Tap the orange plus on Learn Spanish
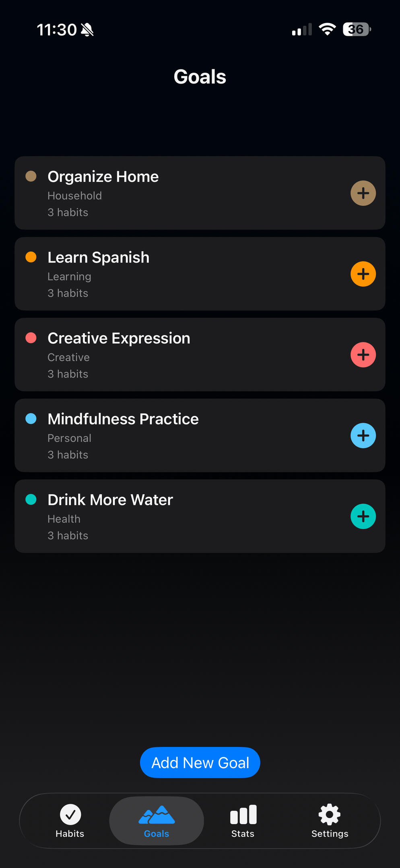This screenshot has width=400, height=868. pos(363,274)
